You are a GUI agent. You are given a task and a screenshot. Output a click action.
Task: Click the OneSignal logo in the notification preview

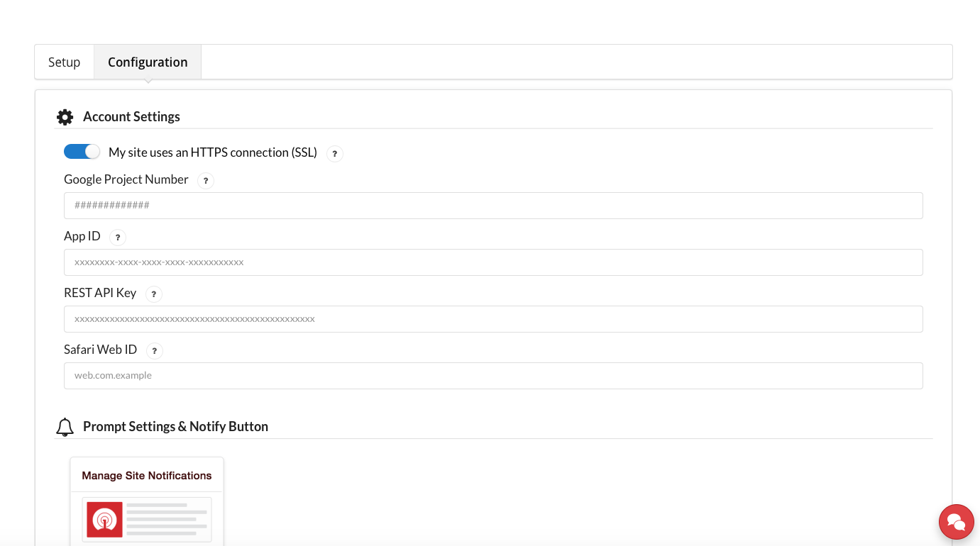pyautogui.click(x=103, y=519)
